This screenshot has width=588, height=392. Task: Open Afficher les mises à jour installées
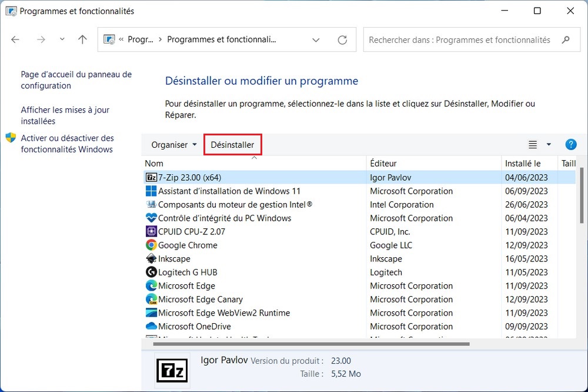pos(65,115)
